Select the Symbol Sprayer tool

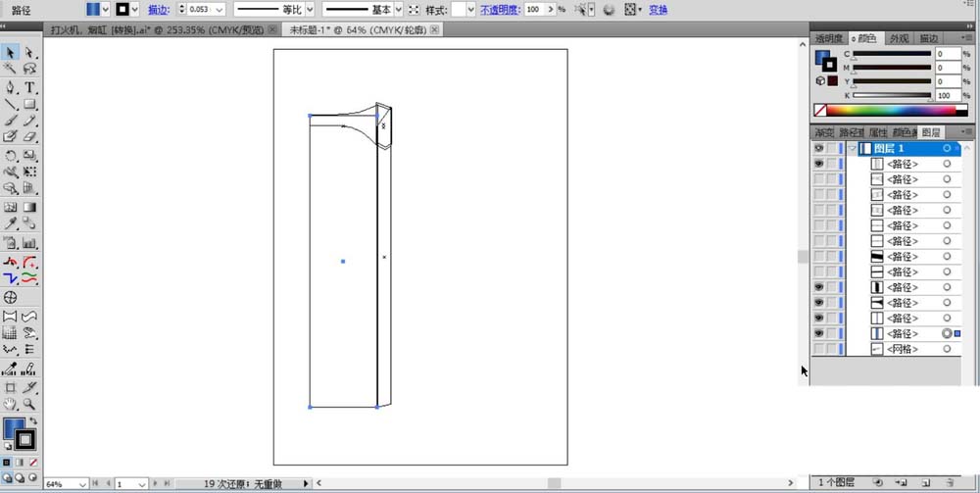click(x=11, y=242)
